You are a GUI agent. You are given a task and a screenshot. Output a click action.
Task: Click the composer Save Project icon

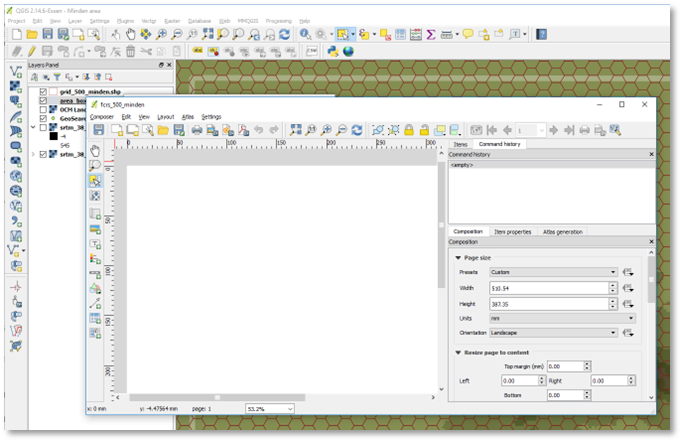pos(96,130)
